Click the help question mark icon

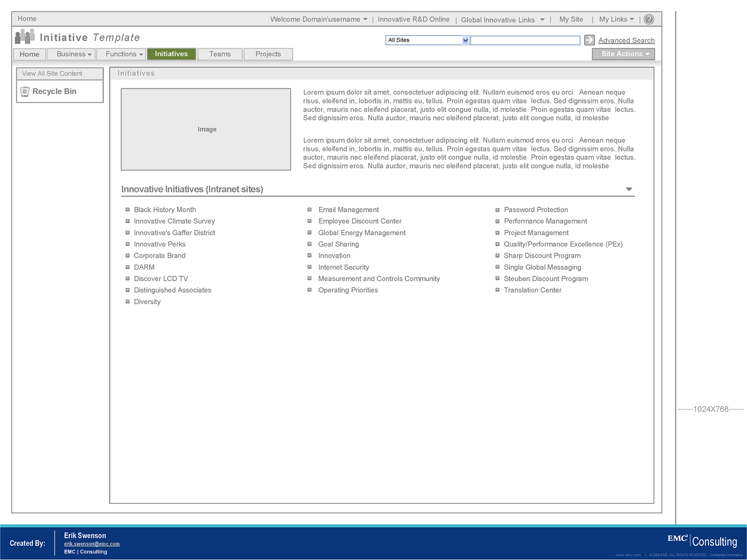click(649, 19)
